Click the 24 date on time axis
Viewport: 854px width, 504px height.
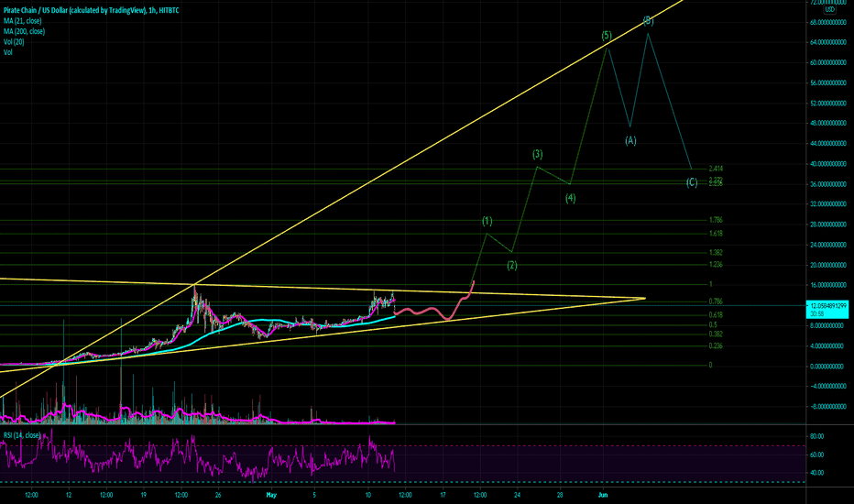tap(518, 495)
